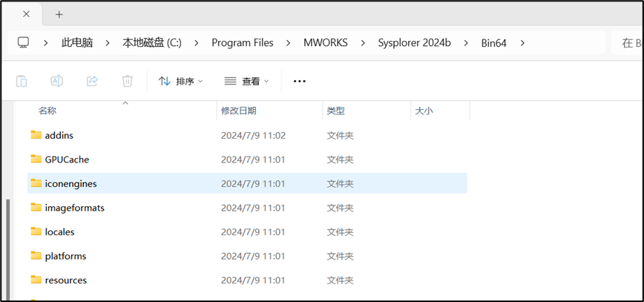Navigate to MWORKS in breadcrumb
This screenshot has width=644, height=302.
(x=325, y=43)
